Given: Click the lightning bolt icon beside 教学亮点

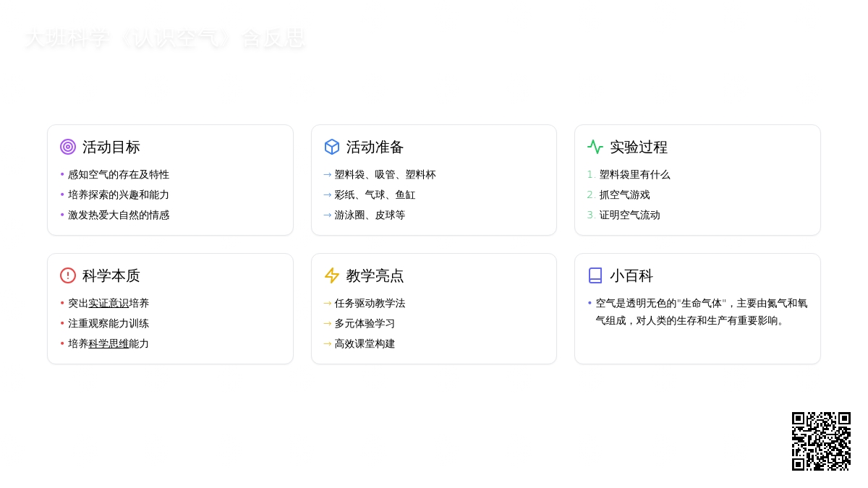Looking at the screenshot, I should 332,275.
